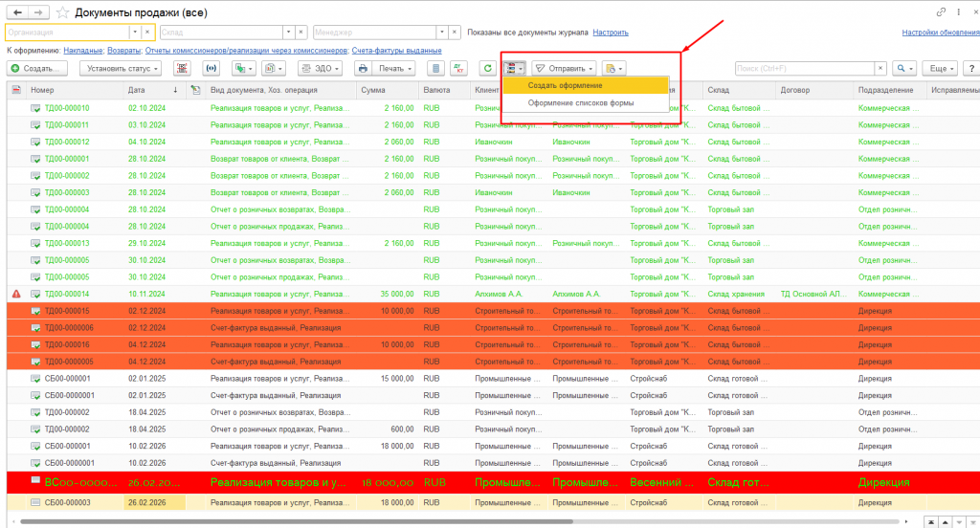Click the warning icon on row ТД00-000014
The width and height of the screenshot is (980, 528).
tap(15, 295)
